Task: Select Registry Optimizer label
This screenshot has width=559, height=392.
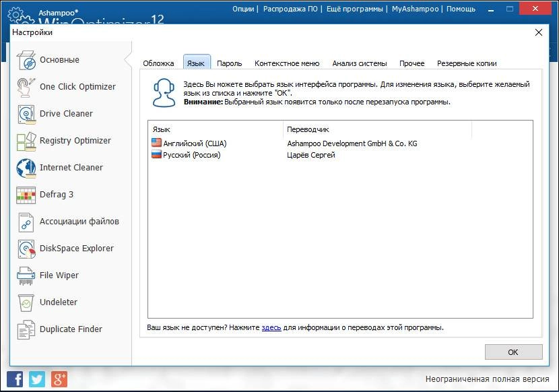Action: click(x=75, y=141)
